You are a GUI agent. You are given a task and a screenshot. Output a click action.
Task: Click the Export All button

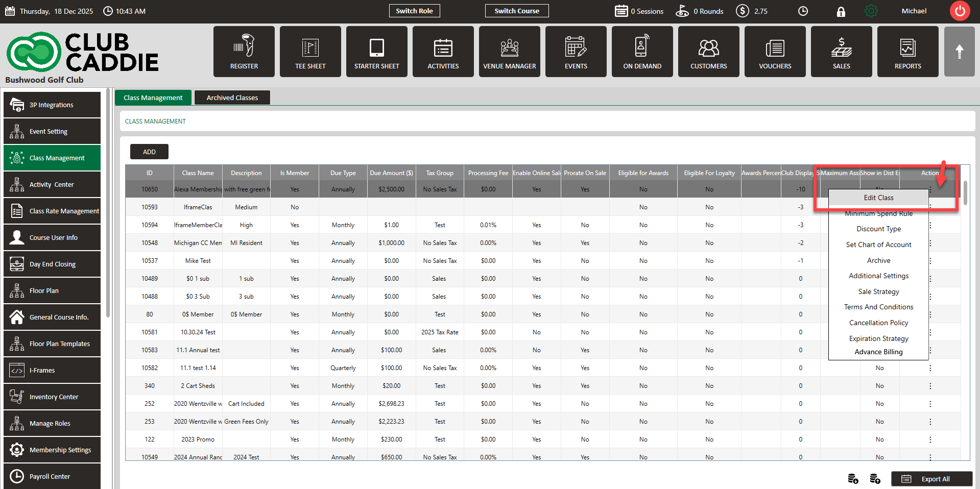(931, 479)
